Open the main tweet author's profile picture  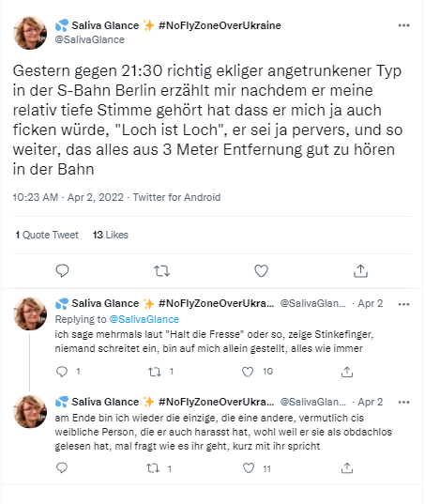pyautogui.click(x=30, y=33)
